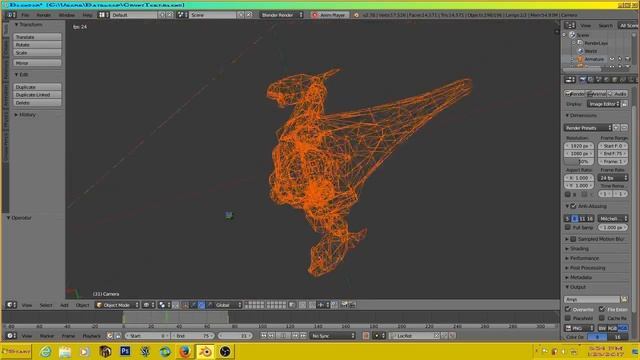Open the timeline editor type selector
The image size is (640, 360).
pos(10,336)
